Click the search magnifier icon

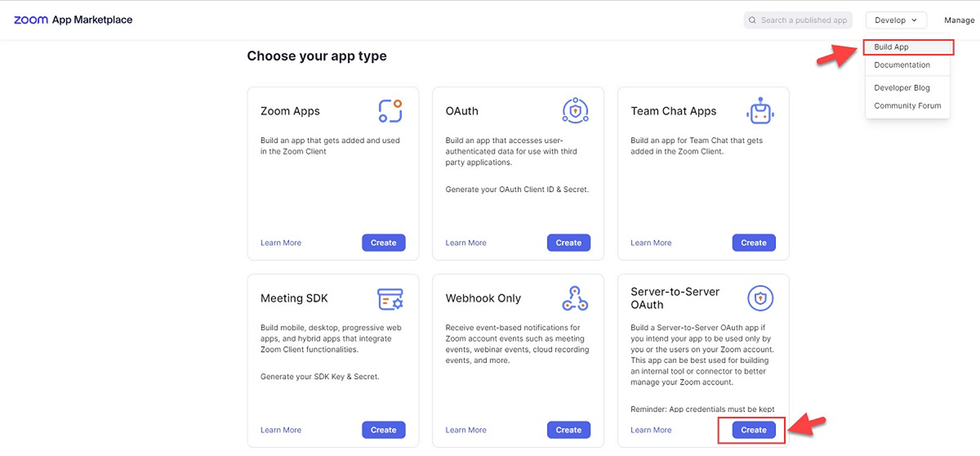point(752,20)
